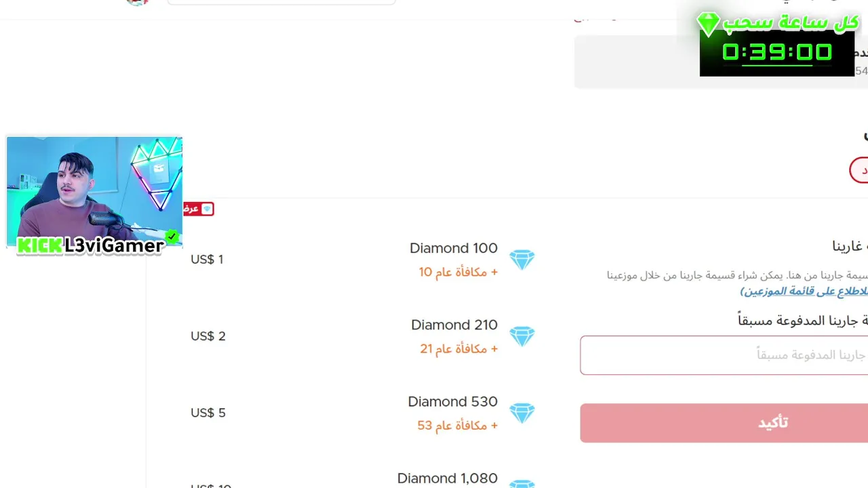
Task: Click the Diamond 210 gem icon
Action: point(522,336)
